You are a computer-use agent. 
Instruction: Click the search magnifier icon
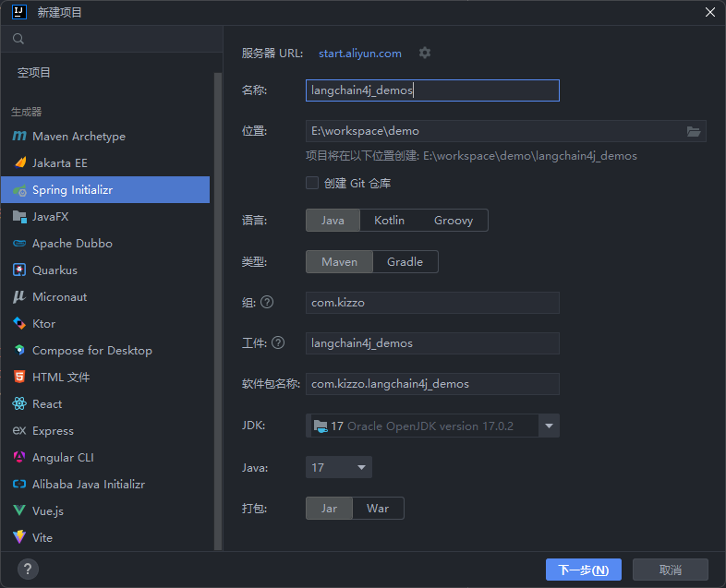18,39
